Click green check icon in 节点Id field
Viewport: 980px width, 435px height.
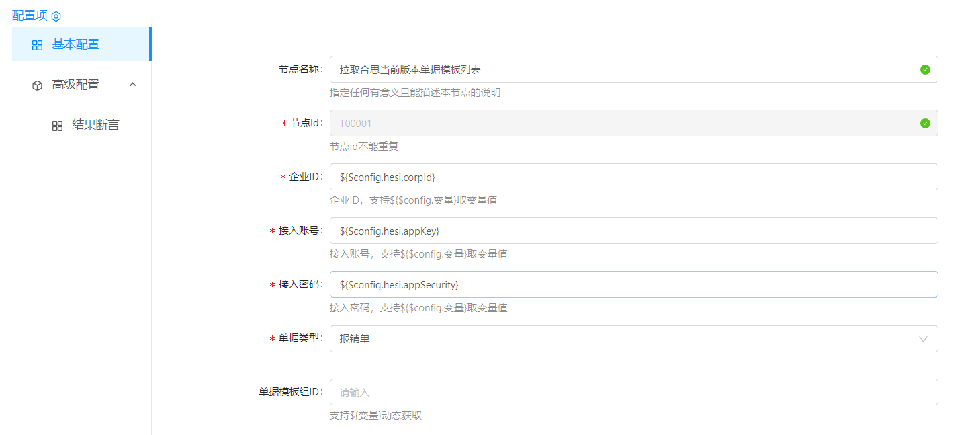tap(925, 123)
